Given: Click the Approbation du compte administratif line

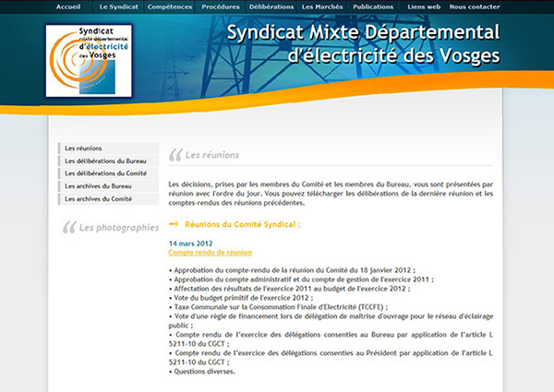Looking at the screenshot, I should point(301,279).
